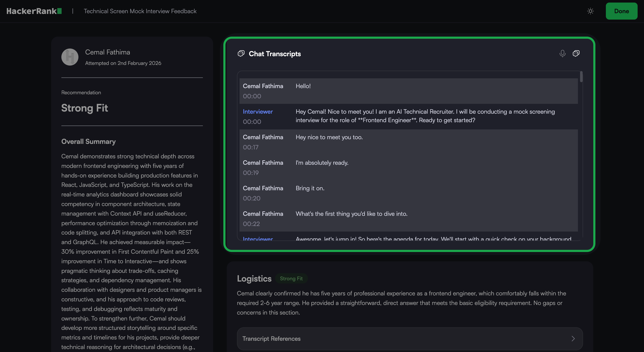Click the Strong Fit badge beside Logistics
This screenshot has width=644, height=352.
click(x=291, y=279)
